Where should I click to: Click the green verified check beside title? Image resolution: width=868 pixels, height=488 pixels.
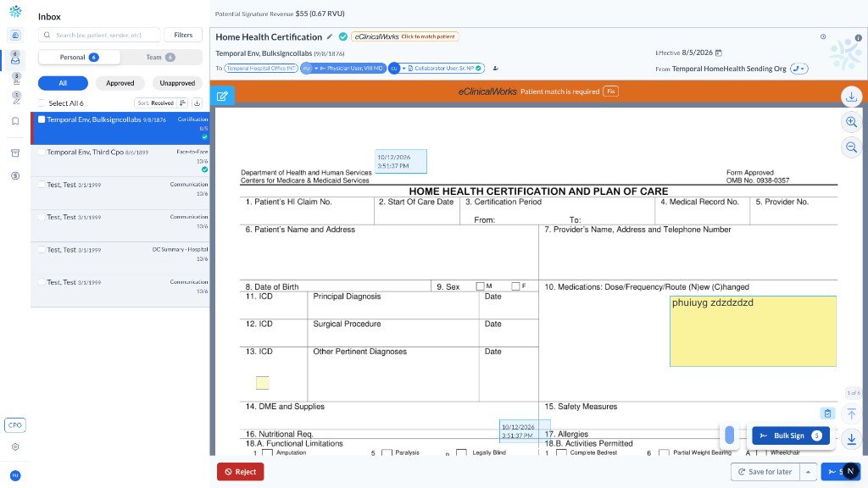click(x=343, y=36)
